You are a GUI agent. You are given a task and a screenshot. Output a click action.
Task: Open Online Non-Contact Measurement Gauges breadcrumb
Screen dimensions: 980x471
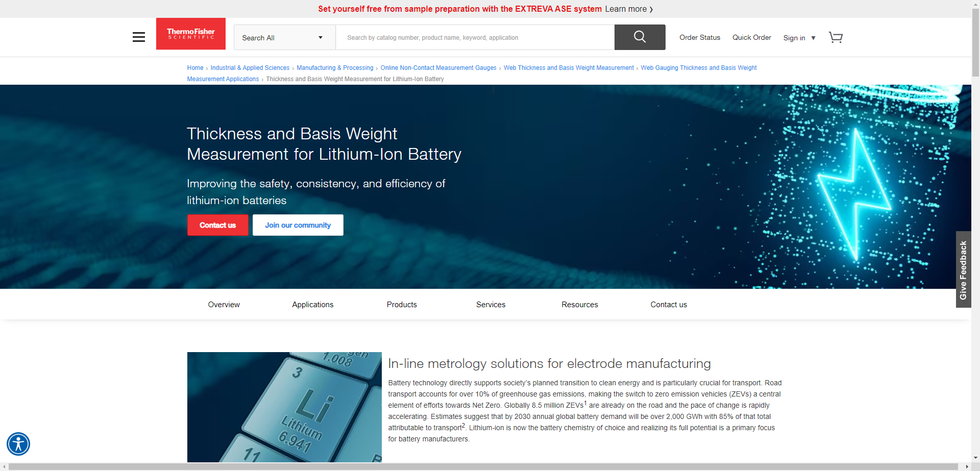(438, 68)
